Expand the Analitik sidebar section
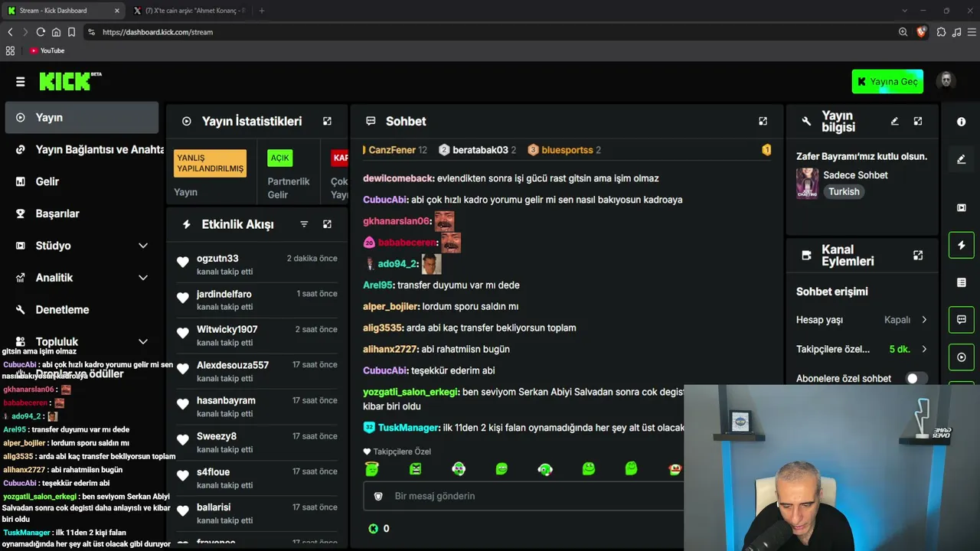 tap(143, 278)
